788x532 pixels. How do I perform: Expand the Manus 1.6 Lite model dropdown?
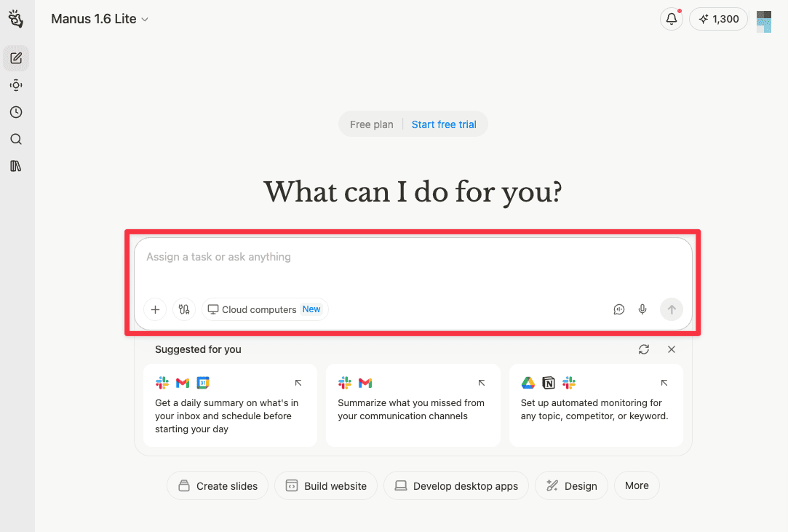100,19
